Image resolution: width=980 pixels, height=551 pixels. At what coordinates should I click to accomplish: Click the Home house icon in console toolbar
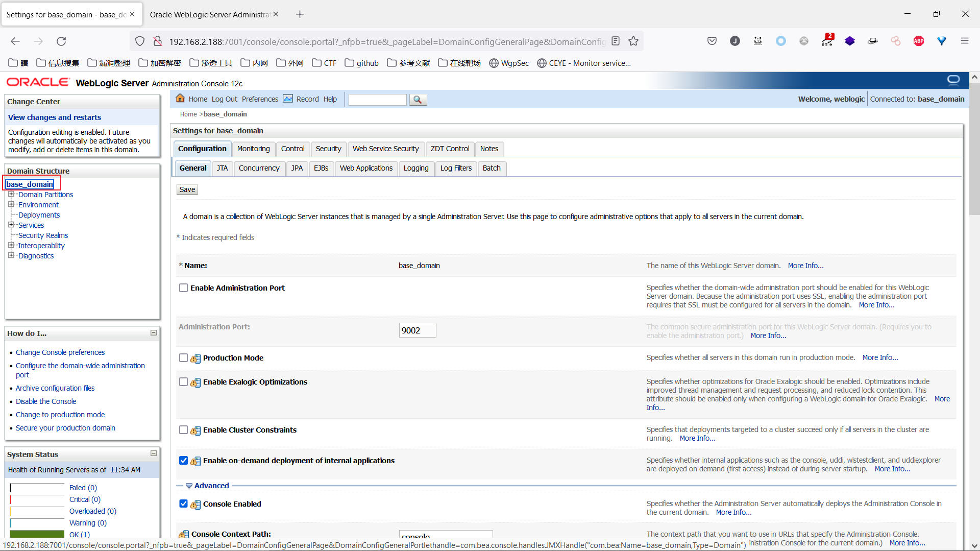pyautogui.click(x=180, y=99)
